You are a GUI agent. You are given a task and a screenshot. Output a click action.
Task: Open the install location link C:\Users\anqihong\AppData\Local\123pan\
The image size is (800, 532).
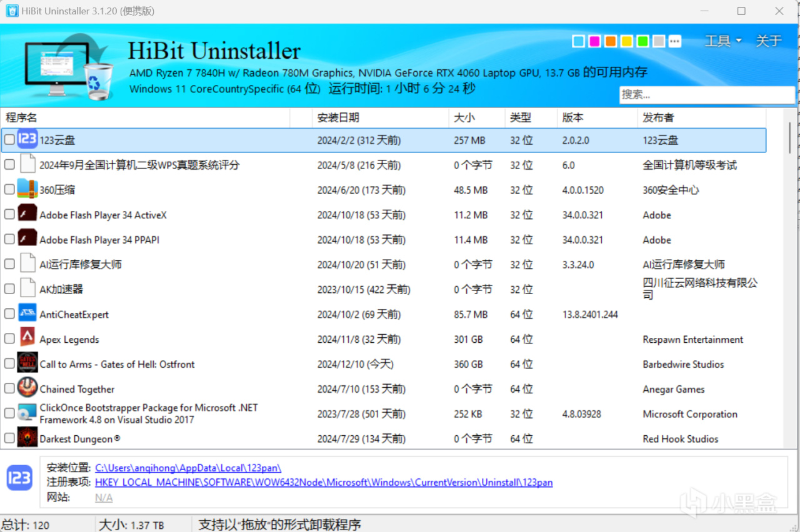[x=188, y=468]
